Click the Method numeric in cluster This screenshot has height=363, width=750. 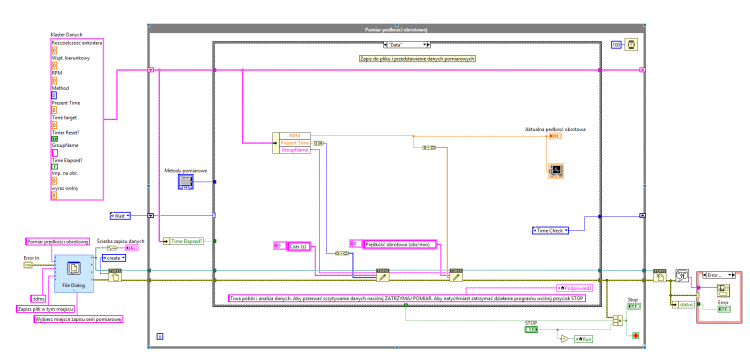(55, 95)
